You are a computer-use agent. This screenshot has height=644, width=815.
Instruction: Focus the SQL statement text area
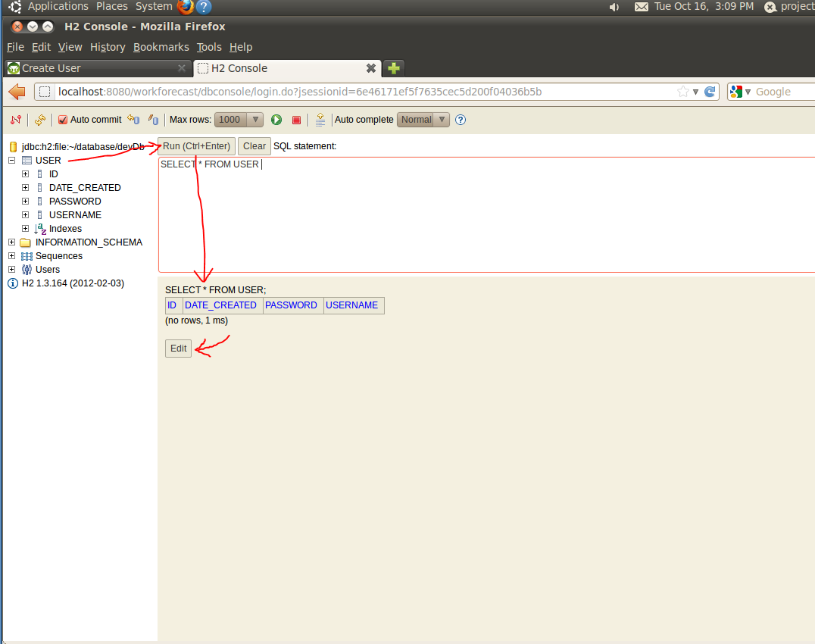click(x=486, y=214)
